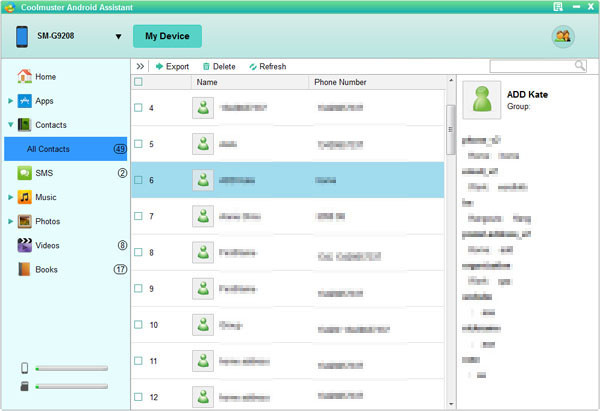Check the box for contact row 4

[x=138, y=108]
